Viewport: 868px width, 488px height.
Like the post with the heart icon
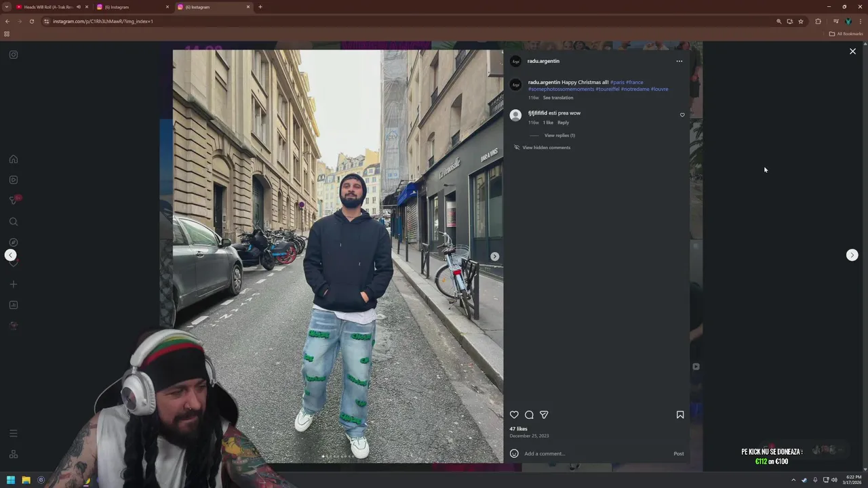[x=514, y=415]
